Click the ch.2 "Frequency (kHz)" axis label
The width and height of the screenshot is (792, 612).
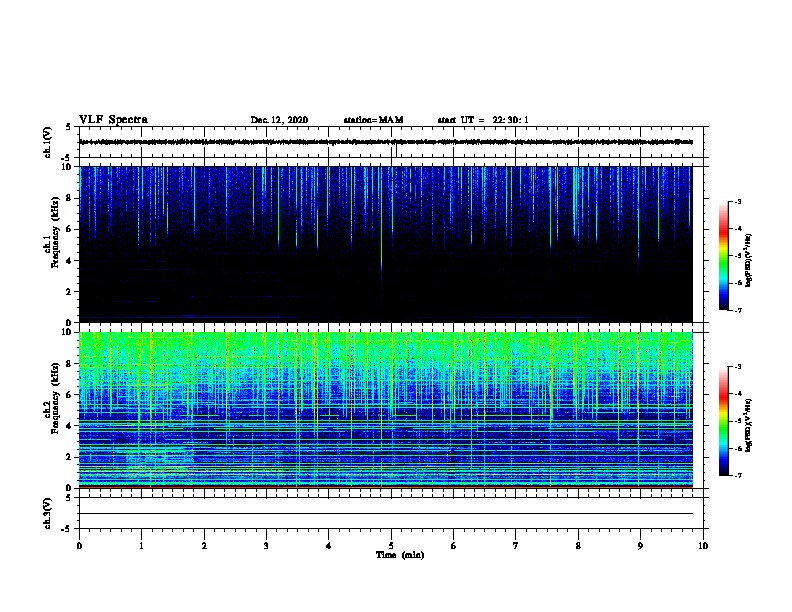click(55, 397)
